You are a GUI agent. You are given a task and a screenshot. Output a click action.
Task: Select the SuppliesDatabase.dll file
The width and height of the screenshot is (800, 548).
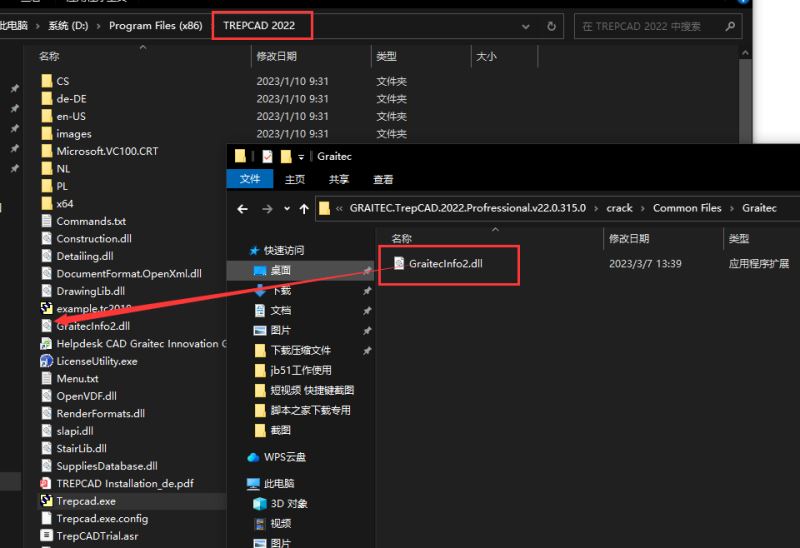tap(107, 466)
